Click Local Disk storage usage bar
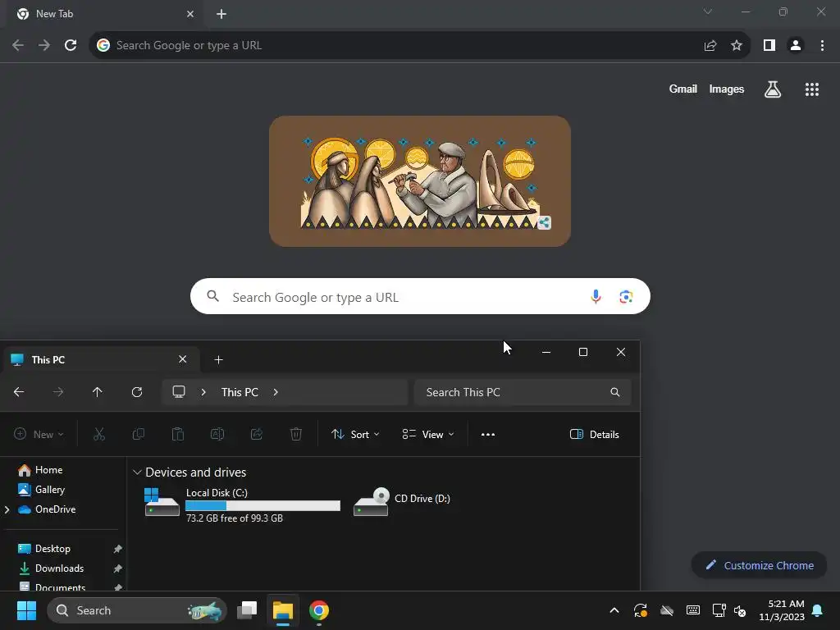Viewport: 840px width, 630px height. coord(262,505)
